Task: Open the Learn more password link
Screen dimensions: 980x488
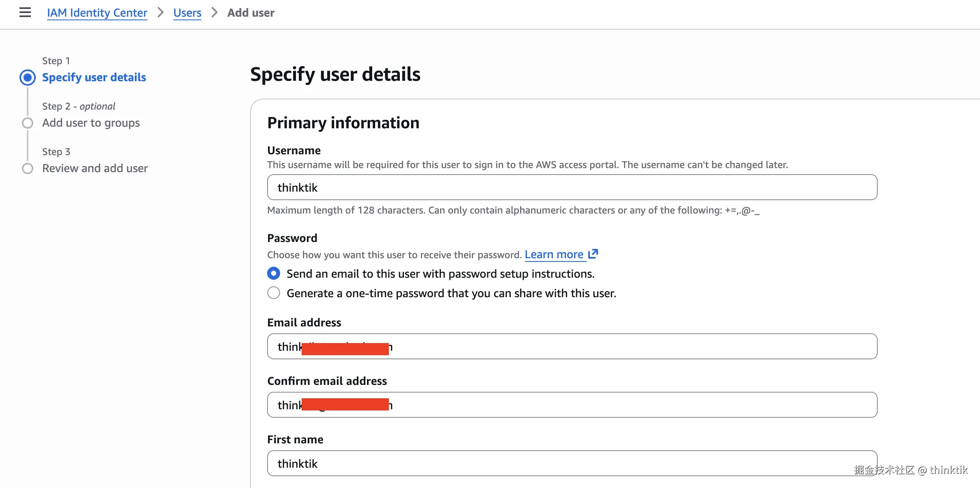Action: click(554, 254)
